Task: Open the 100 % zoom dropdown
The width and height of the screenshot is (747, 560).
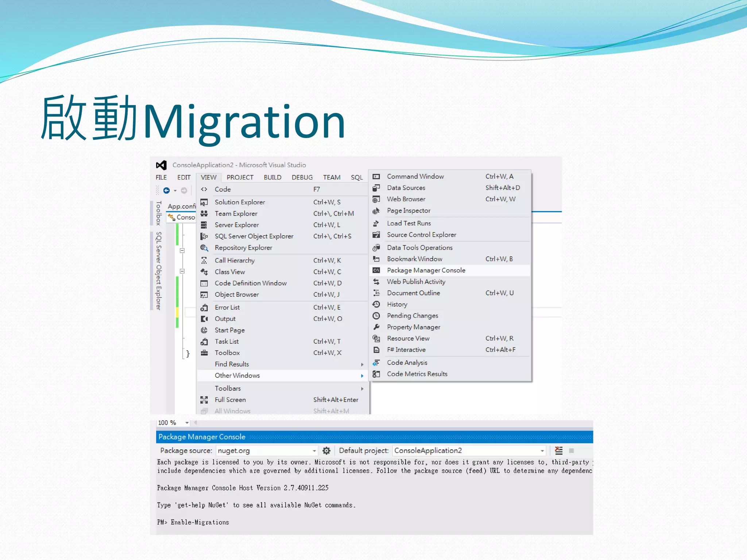Action: (x=187, y=423)
